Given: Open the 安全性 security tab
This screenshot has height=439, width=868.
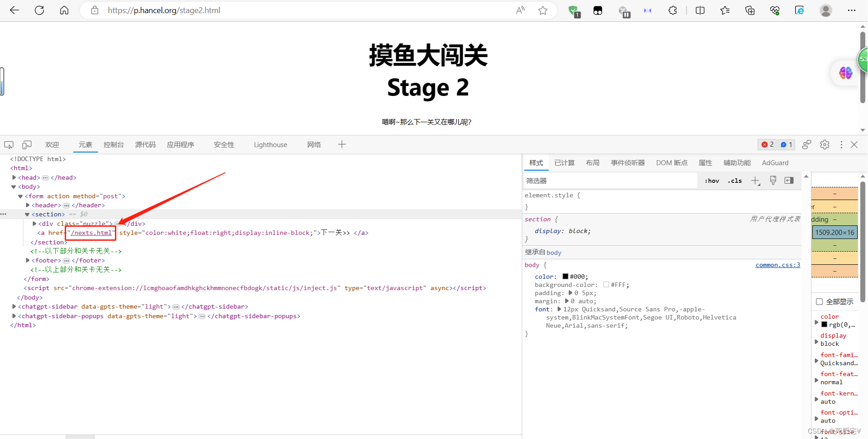Looking at the screenshot, I should 224,144.
